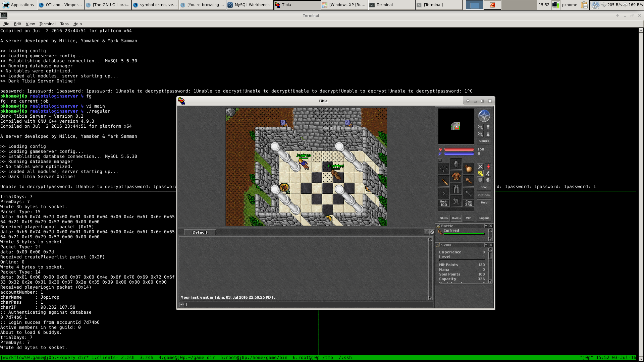The height and width of the screenshot is (362, 644).
Task: Open the Terminal View menu
Action: pyautogui.click(x=30, y=24)
